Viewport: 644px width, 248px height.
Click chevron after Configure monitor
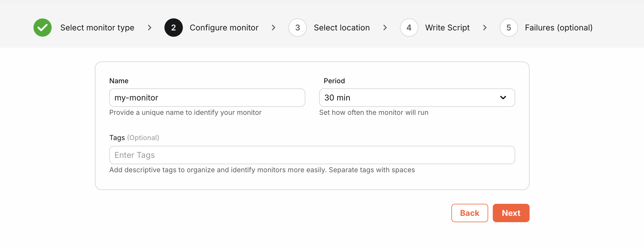point(273,28)
